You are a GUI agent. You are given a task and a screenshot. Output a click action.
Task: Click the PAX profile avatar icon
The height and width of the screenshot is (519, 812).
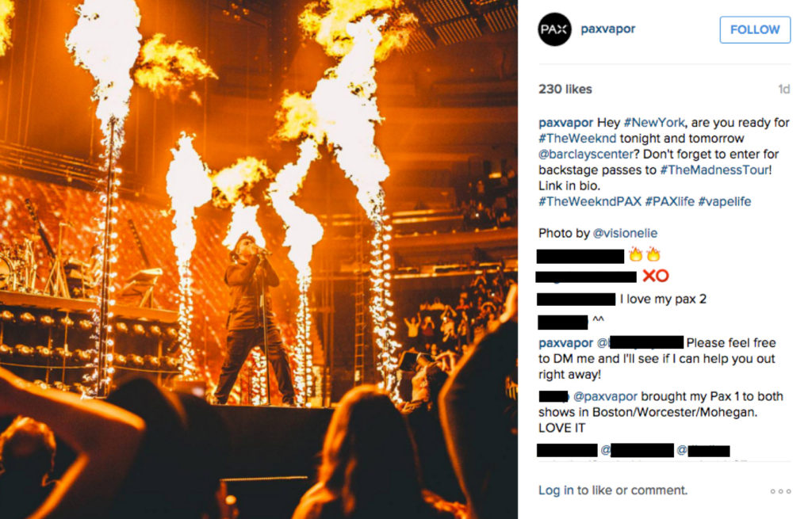click(554, 29)
